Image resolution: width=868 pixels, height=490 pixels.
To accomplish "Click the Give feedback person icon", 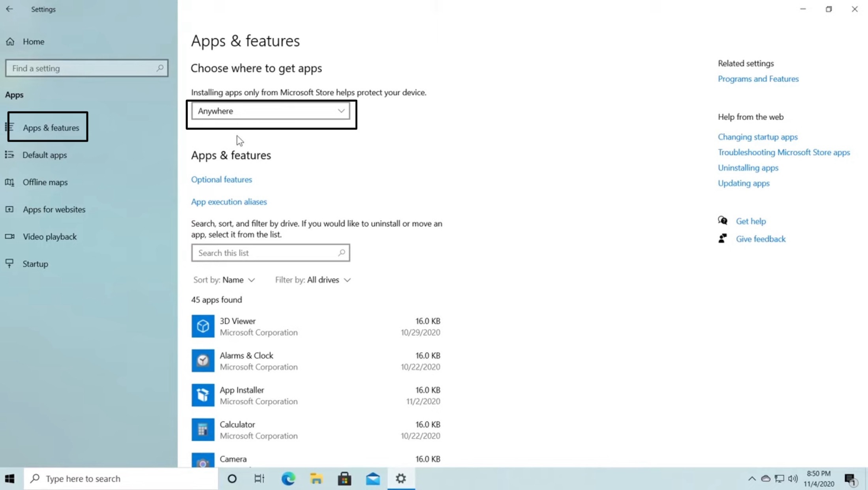I will 722,238.
